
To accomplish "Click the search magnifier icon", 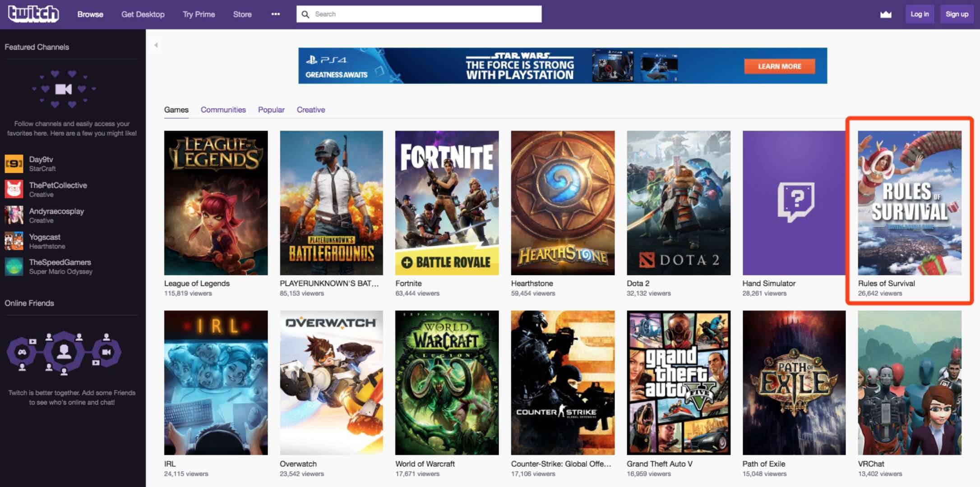I will point(305,14).
